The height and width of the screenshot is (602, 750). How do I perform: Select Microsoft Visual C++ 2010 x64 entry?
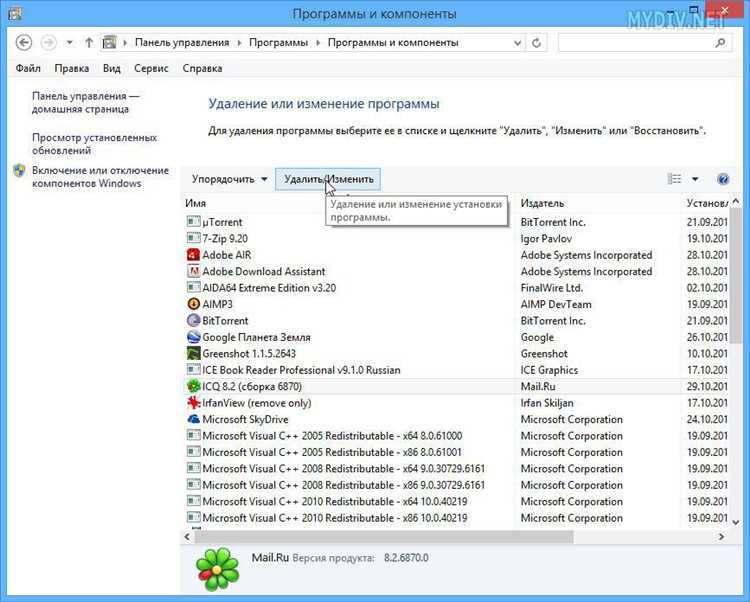[x=335, y=502]
